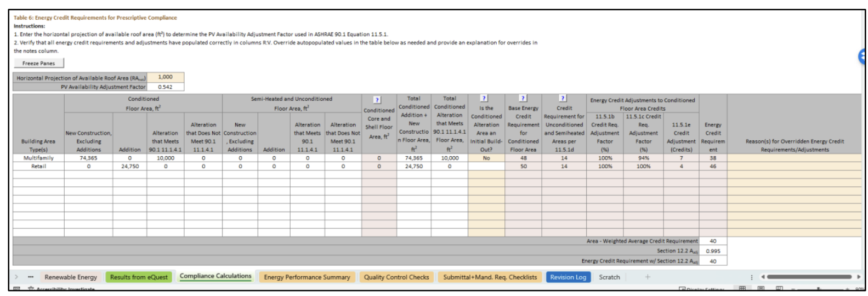Open the Scratch sheet tab
The image size is (868, 296).
tap(609, 277)
